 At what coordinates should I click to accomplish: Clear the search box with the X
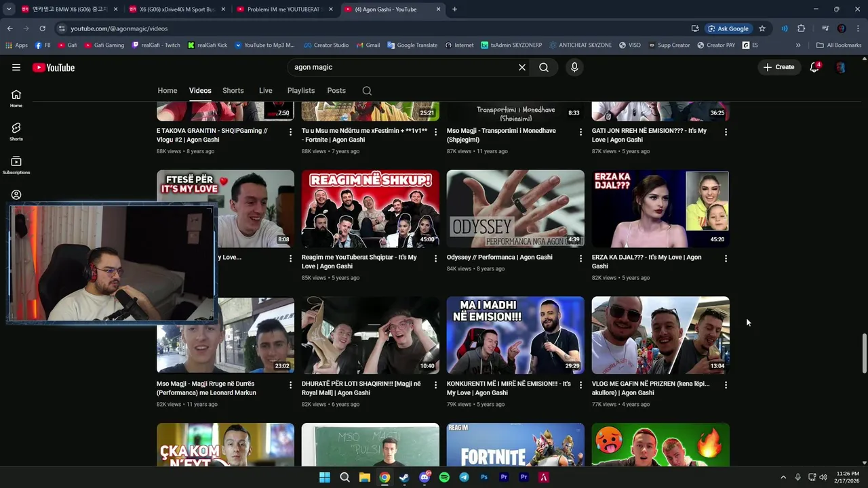522,67
